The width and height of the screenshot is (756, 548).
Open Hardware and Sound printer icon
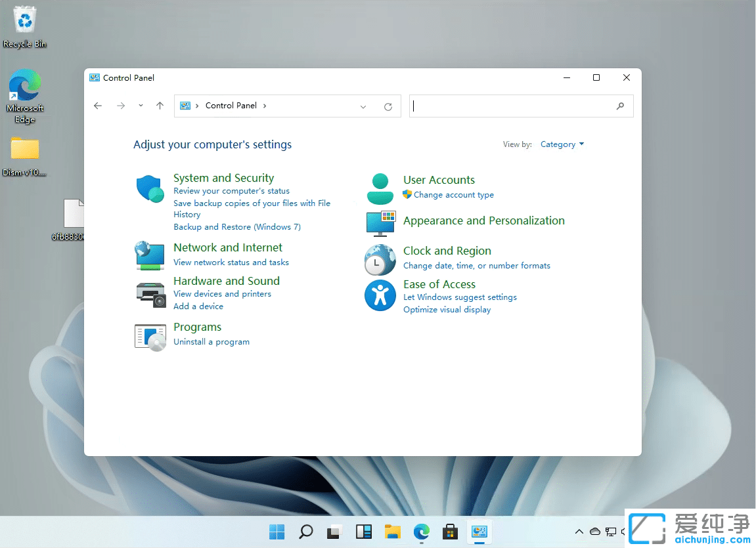click(x=150, y=295)
